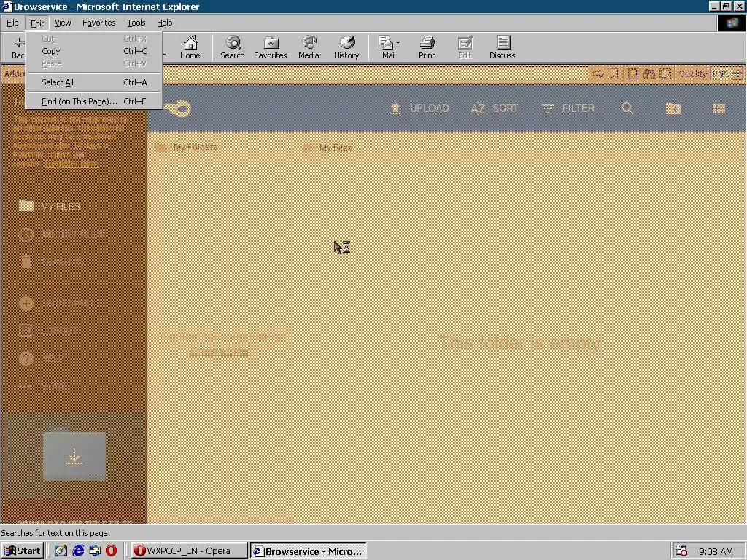The width and height of the screenshot is (747, 560).
Task: Switch to grid view icon
Action: tap(719, 109)
